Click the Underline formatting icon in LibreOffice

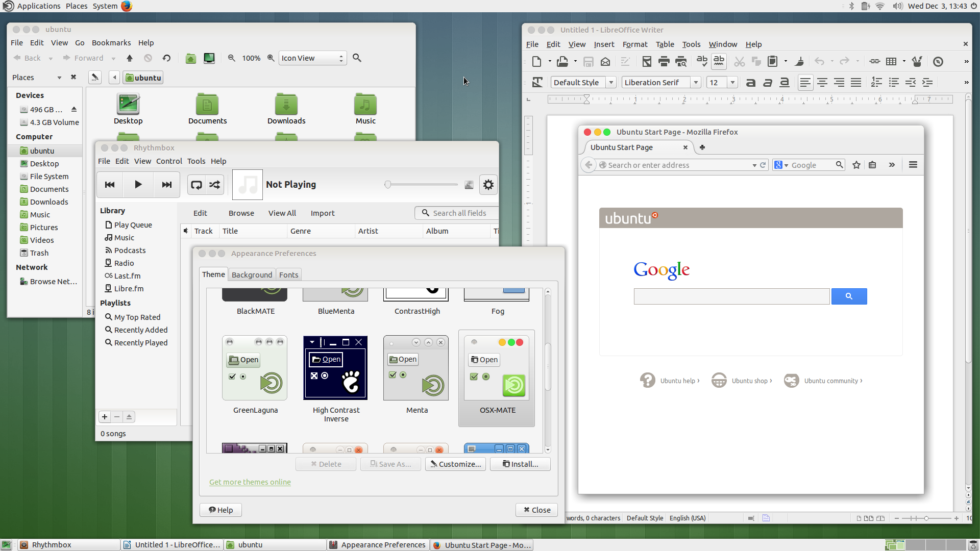click(784, 82)
